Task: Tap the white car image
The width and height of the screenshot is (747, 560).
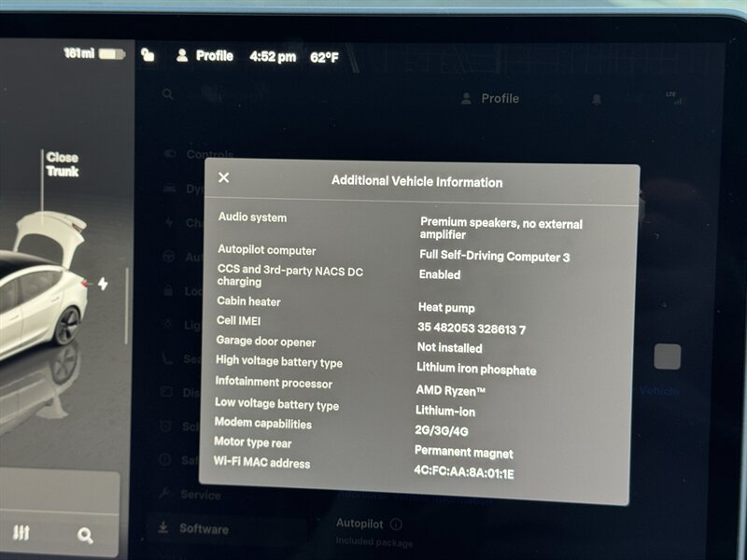Action: pyautogui.click(x=42, y=289)
